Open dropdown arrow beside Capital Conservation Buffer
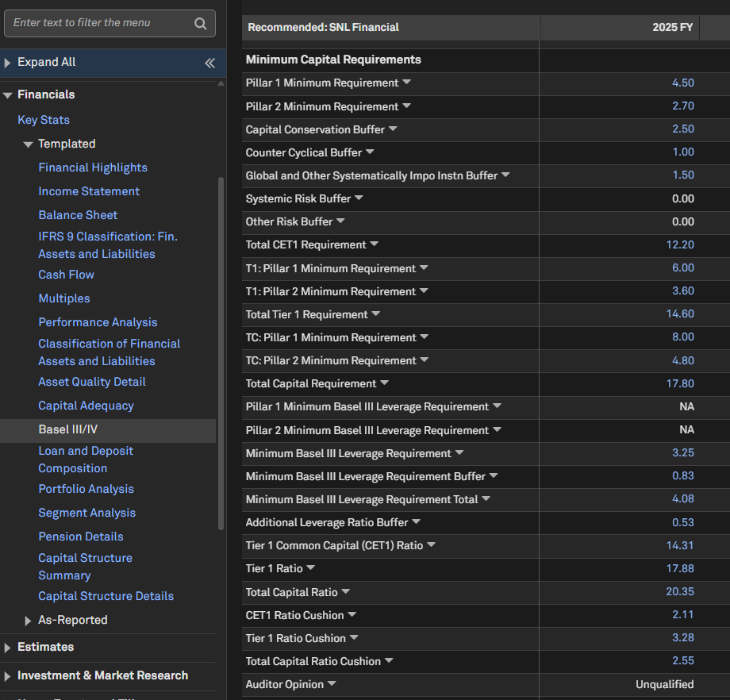The height and width of the screenshot is (700, 730). click(393, 129)
